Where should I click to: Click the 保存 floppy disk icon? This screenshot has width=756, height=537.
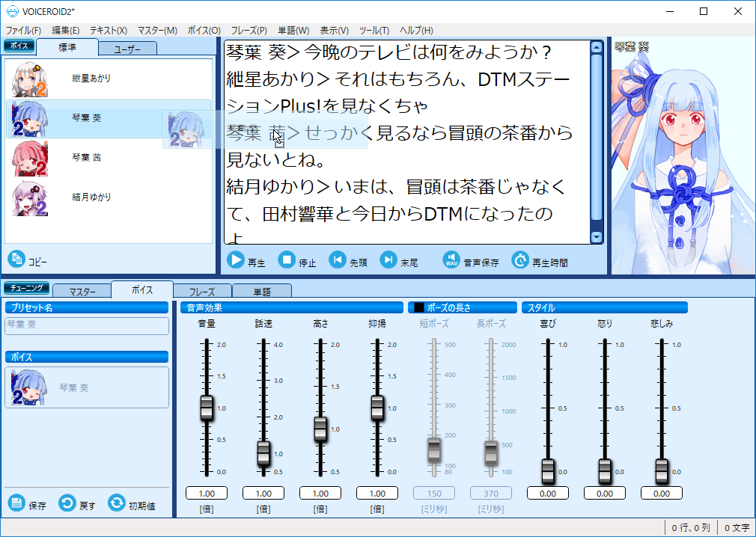[x=16, y=503]
